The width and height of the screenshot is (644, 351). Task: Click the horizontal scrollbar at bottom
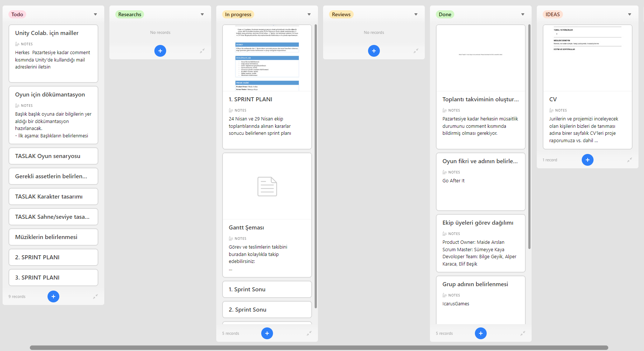319,348
